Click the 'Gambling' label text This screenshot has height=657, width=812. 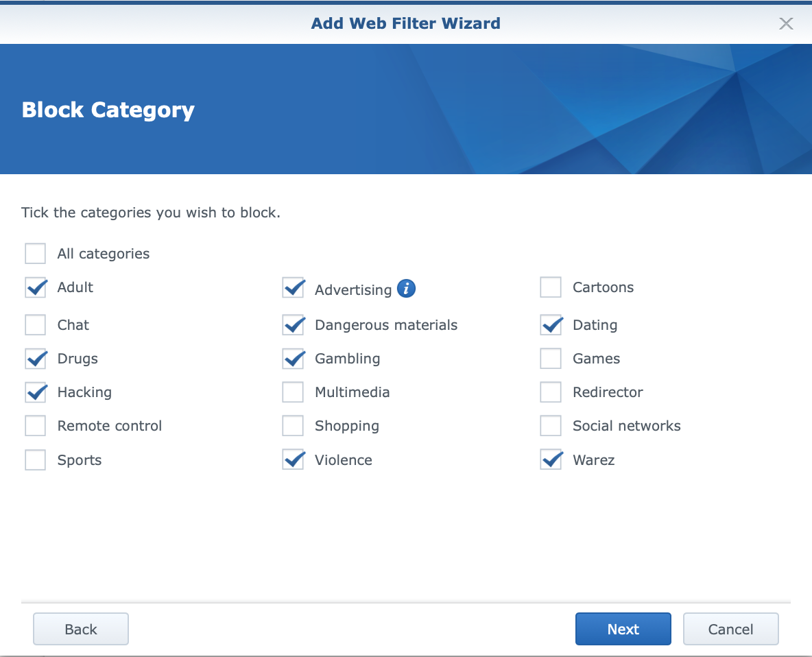point(348,359)
